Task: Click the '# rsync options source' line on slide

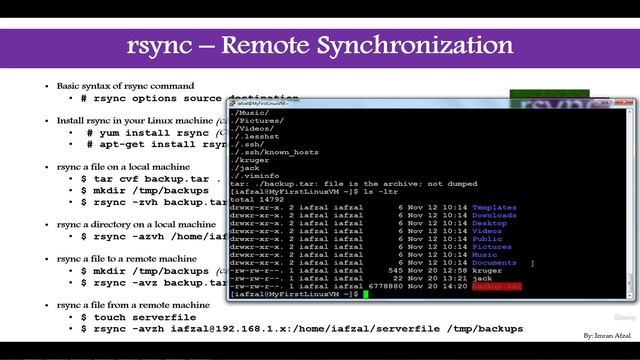Action: (x=151, y=98)
